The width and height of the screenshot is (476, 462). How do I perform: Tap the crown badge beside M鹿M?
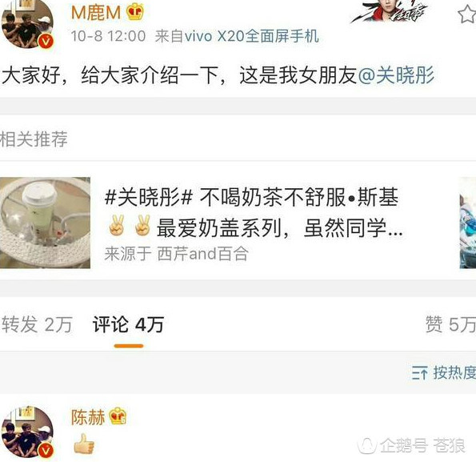(135, 13)
